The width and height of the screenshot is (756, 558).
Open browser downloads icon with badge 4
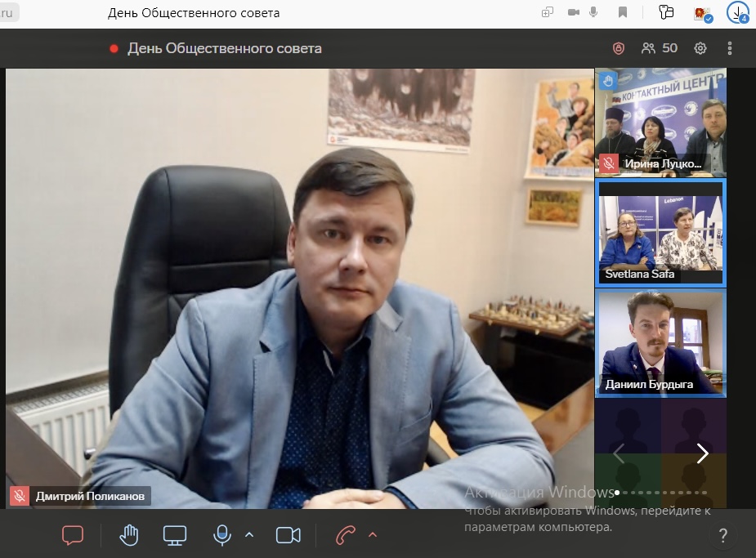tap(738, 12)
